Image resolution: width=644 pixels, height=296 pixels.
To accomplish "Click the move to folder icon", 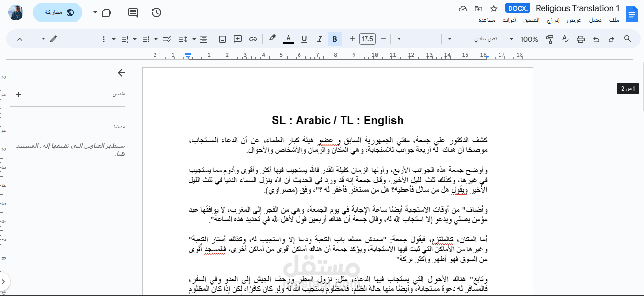I will (x=478, y=9).
